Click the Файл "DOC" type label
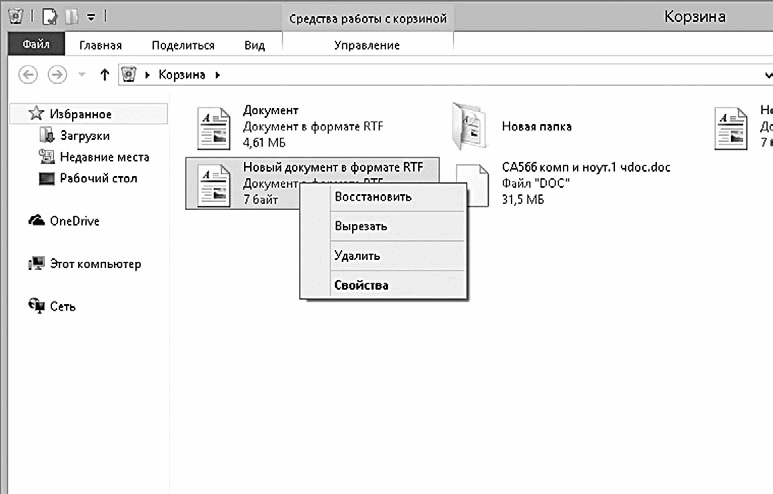The width and height of the screenshot is (773, 494). 536,183
